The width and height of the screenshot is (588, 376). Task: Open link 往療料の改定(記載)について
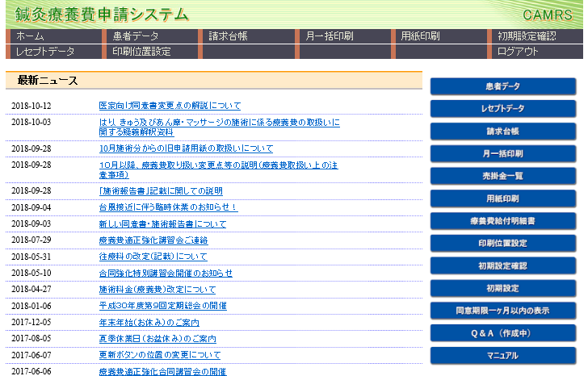(153, 257)
